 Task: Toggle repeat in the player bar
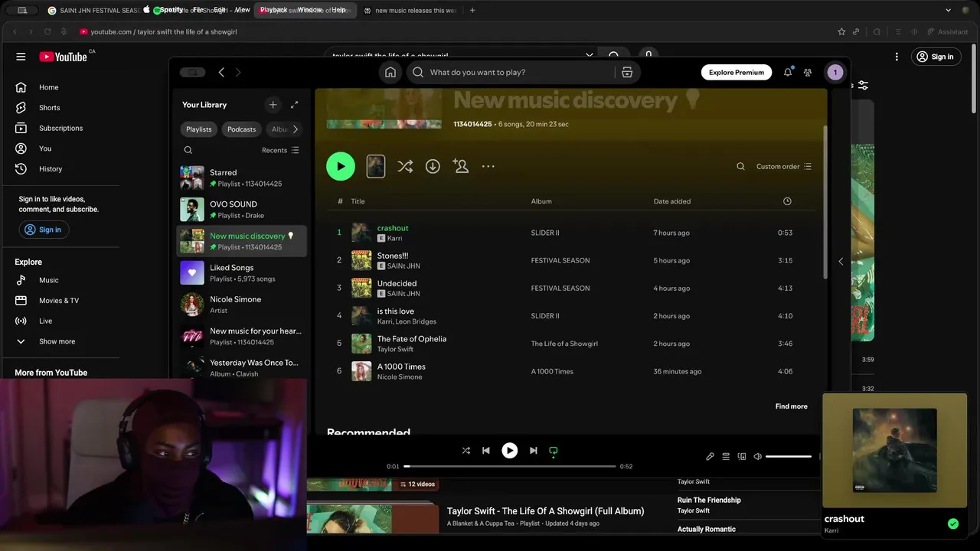coord(554,451)
